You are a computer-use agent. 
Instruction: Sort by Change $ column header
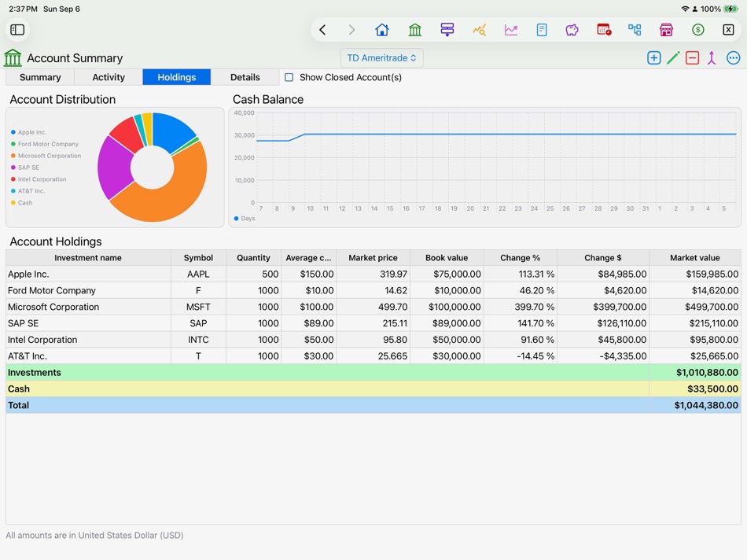tap(602, 258)
